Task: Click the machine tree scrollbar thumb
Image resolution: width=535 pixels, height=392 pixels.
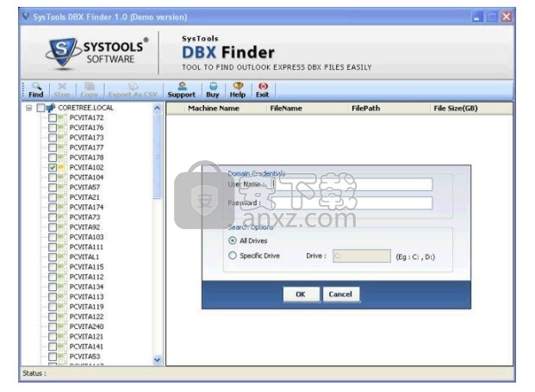Action: pos(157,156)
